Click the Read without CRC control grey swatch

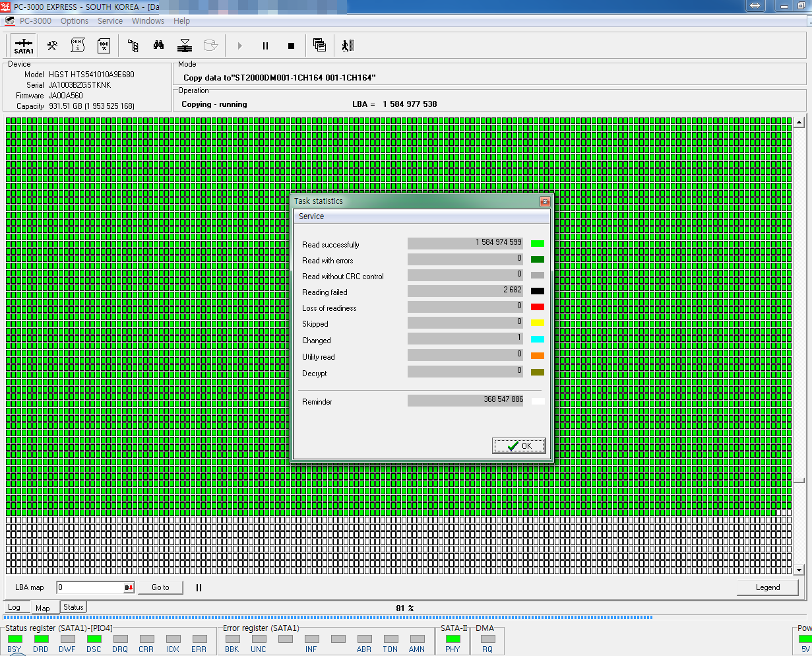tap(538, 275)
